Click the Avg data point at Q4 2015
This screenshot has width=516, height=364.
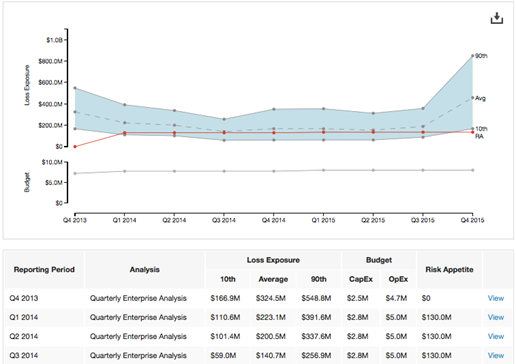(x=472, y=98)
